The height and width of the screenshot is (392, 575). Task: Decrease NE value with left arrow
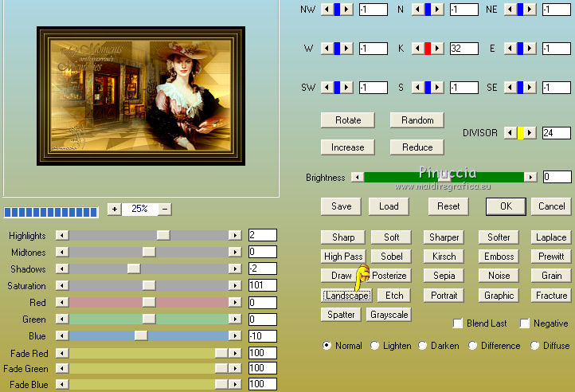(x=510, y=10)
